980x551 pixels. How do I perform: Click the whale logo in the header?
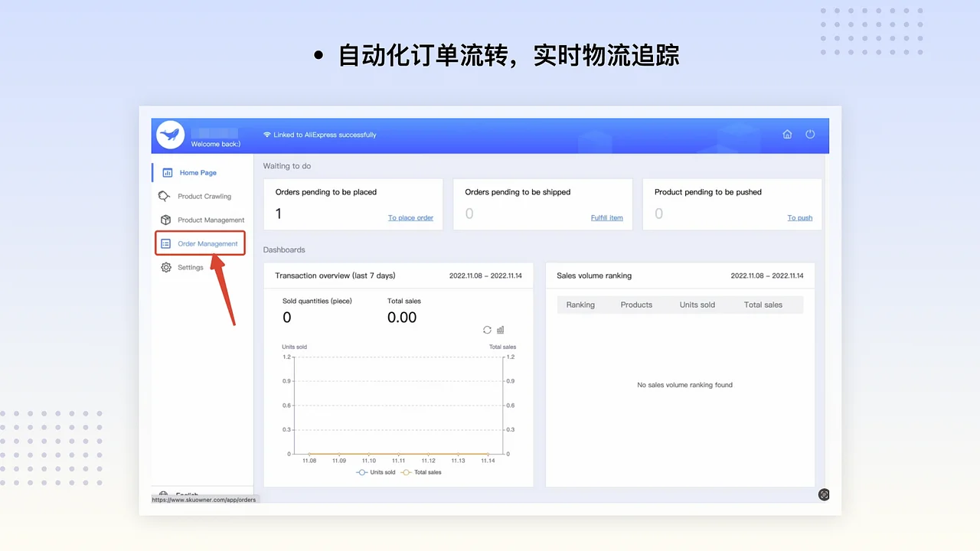point(170,135)
